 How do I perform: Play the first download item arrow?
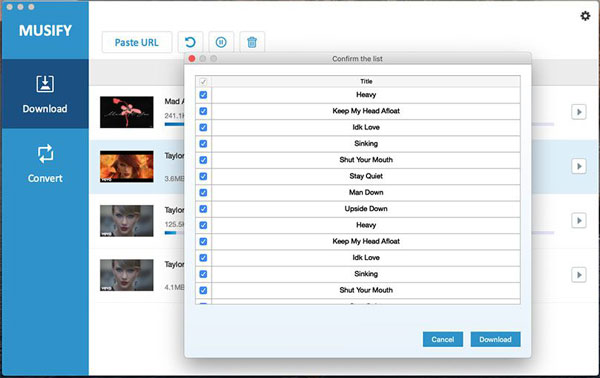(x=579, y=112)
